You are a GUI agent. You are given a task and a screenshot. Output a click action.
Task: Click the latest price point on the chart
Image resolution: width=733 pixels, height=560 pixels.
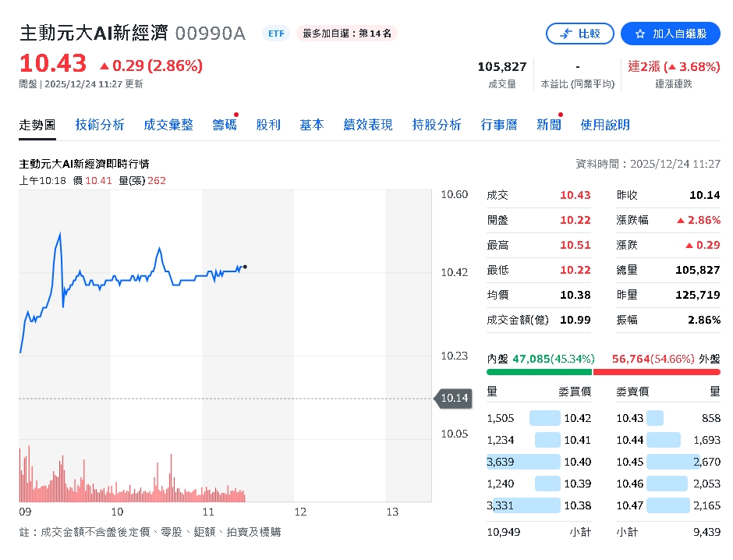point(244,268)
